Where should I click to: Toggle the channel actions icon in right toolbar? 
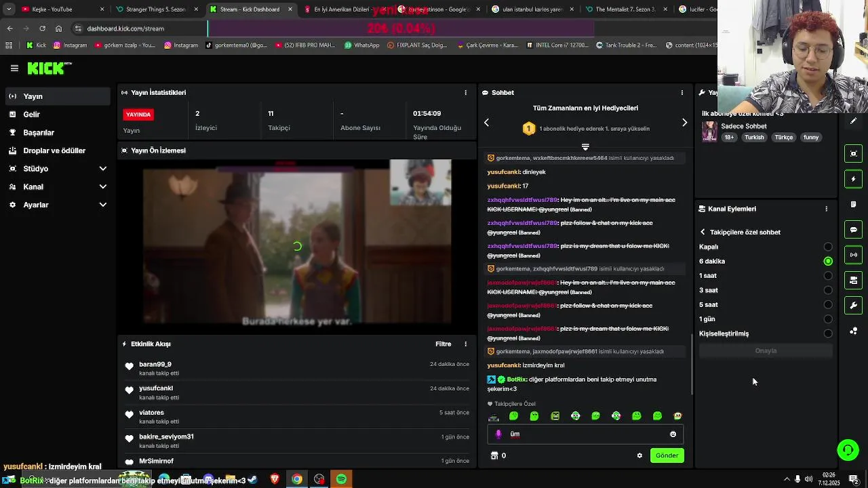pos(854,280)
